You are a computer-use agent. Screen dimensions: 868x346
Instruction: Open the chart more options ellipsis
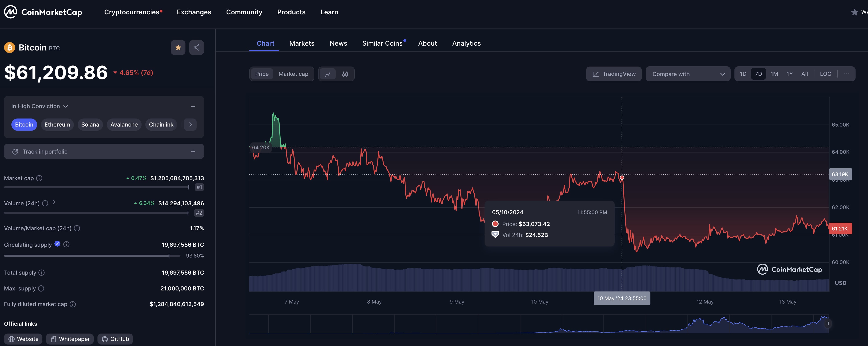(x=846, y=74)
